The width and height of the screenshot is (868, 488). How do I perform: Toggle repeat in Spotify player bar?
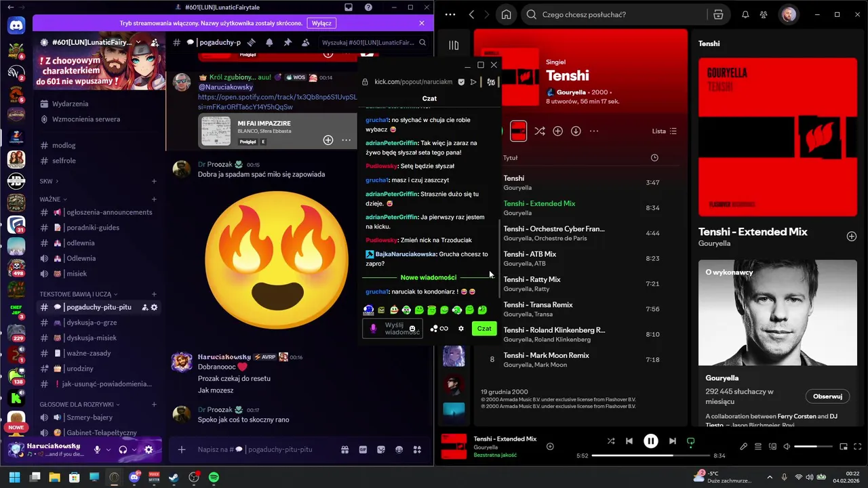coord(690,441)
